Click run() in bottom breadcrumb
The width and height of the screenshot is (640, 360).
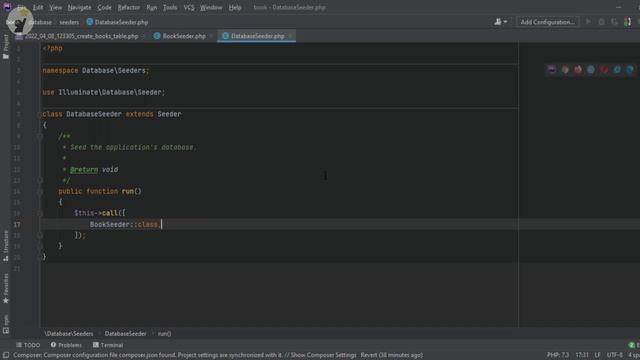(164, 333)
